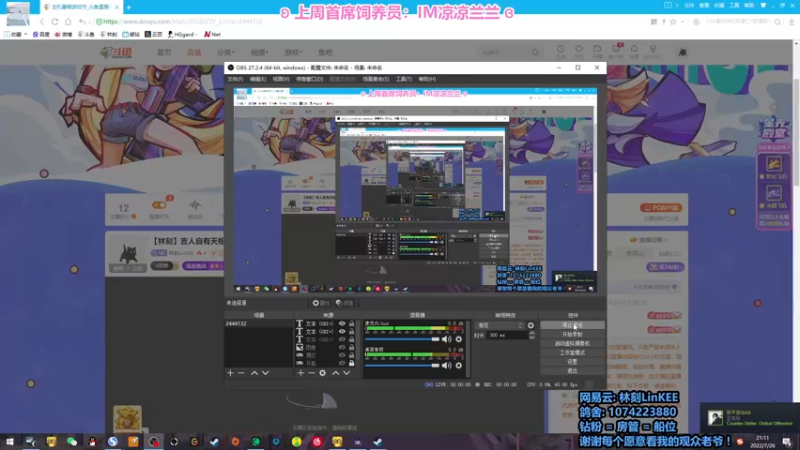This screenshot has height=450, width=800.
Task: Open WeChat icon in taskbar
Action: pos(71,442)
